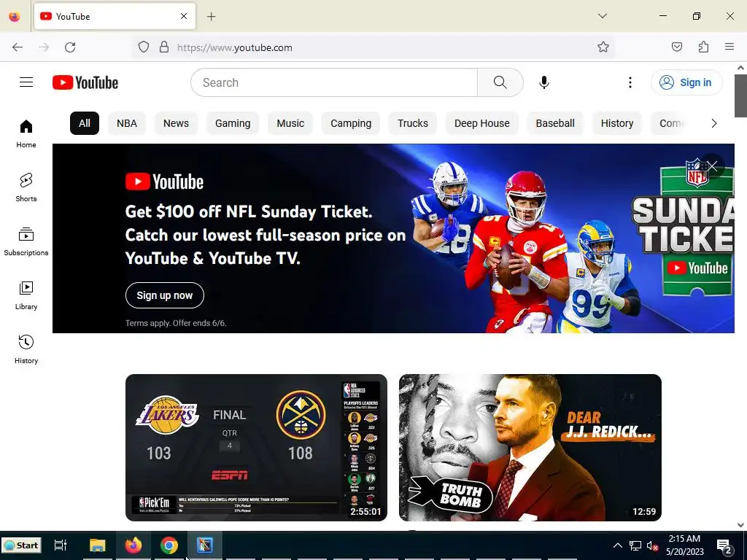Screen dimensions: 747x560
Task: Open Lakers vs Nuggets FINAL video thumbnail
Action: [256, 447]
